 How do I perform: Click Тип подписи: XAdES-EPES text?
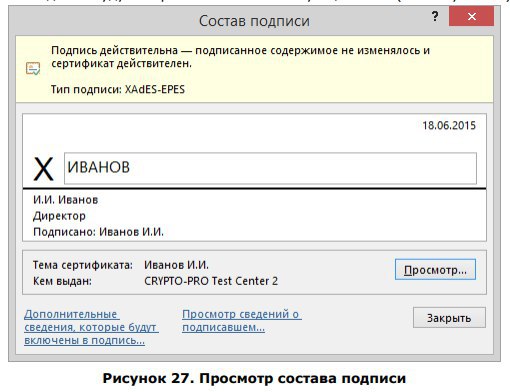[x=118, y=89]
